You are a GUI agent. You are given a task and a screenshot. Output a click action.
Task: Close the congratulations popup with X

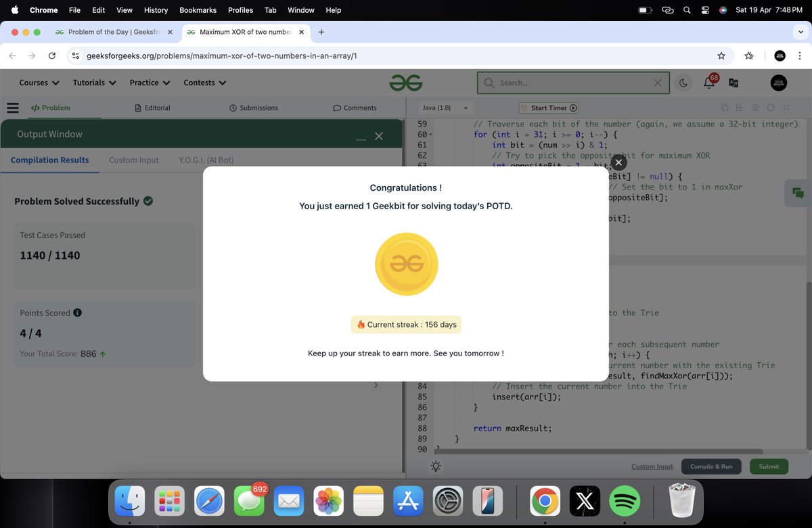[618, 162]
